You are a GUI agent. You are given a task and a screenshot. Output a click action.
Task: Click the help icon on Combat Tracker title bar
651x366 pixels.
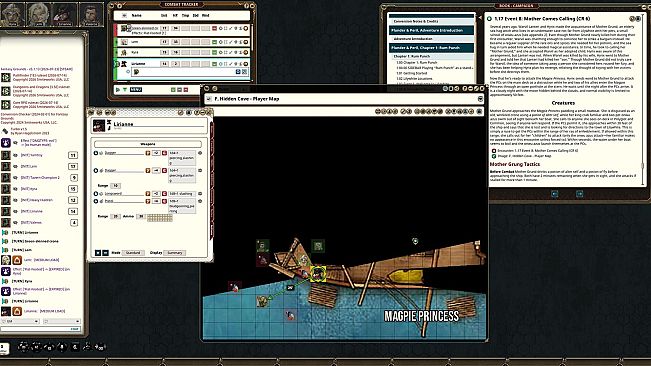point(246,6)
